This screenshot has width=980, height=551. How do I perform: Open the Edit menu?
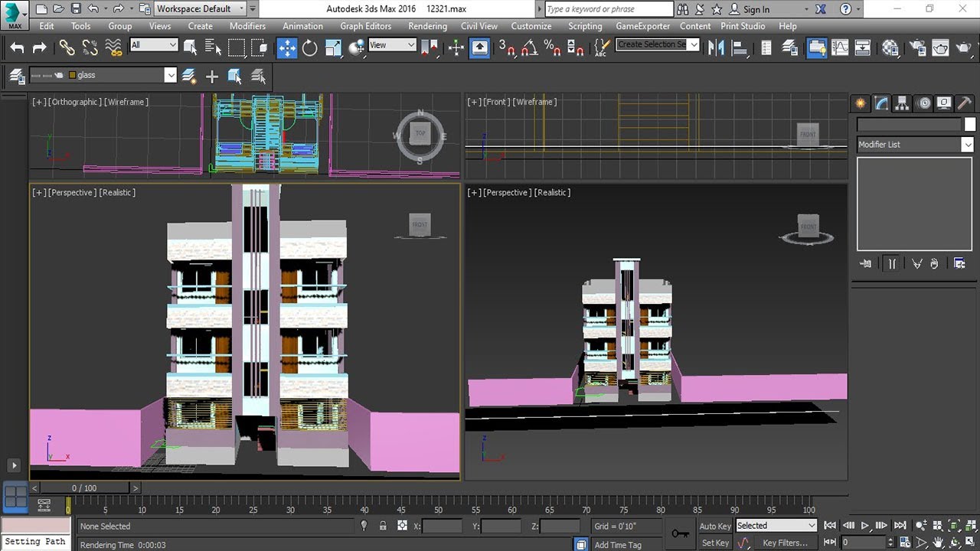click(47, 26)
